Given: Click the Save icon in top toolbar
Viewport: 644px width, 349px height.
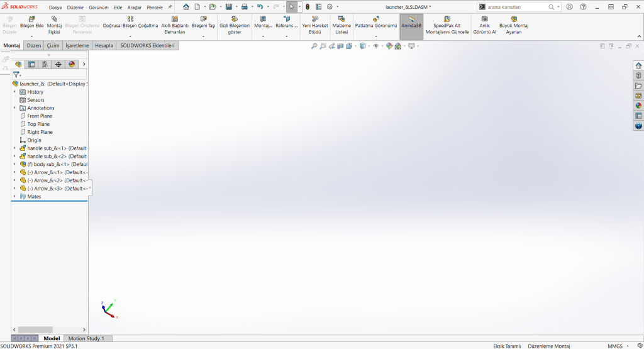Looking at the screenshot, I should click(x=229, y=7).
